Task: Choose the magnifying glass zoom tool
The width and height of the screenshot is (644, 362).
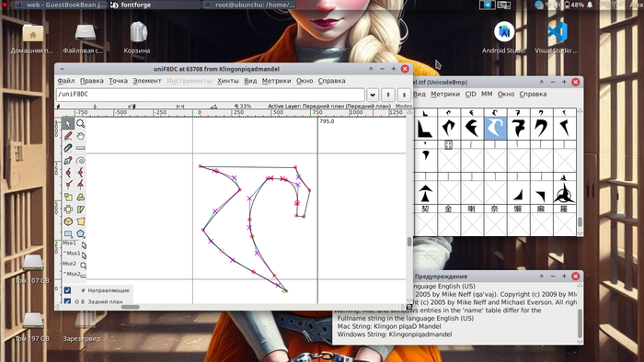Action: (81, 123)
